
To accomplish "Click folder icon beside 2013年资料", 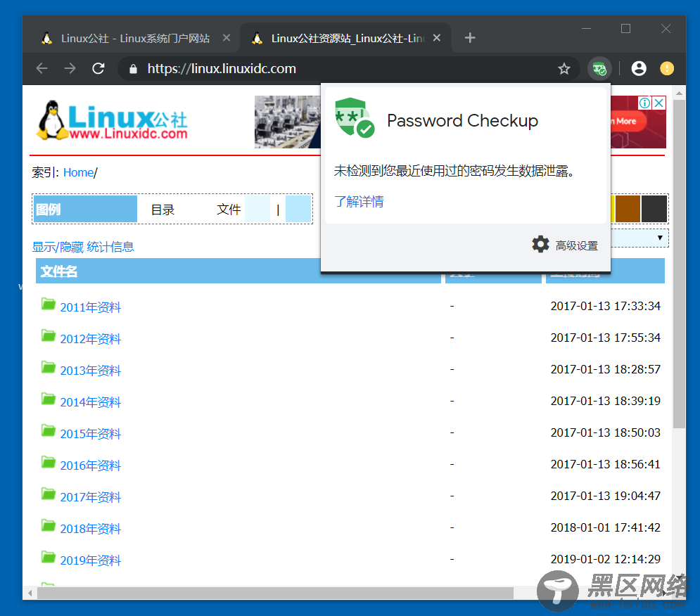I will pos(49,367).
